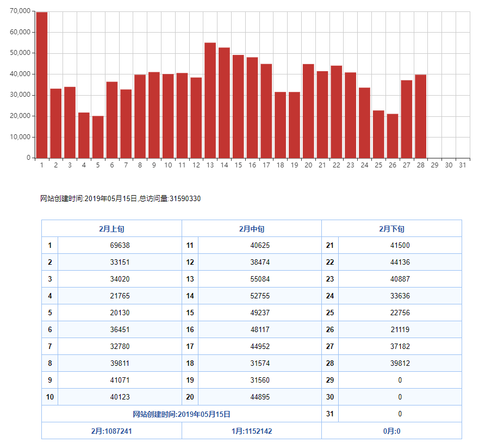
Task: Click the 2月:1087241 monthly total
Action: click(111, 431)
